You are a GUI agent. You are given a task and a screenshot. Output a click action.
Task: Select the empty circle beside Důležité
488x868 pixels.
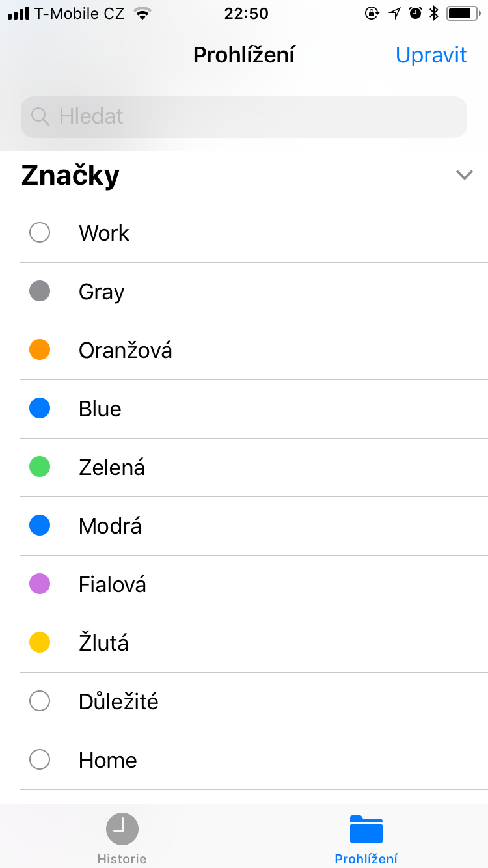[x=40, y=701]
